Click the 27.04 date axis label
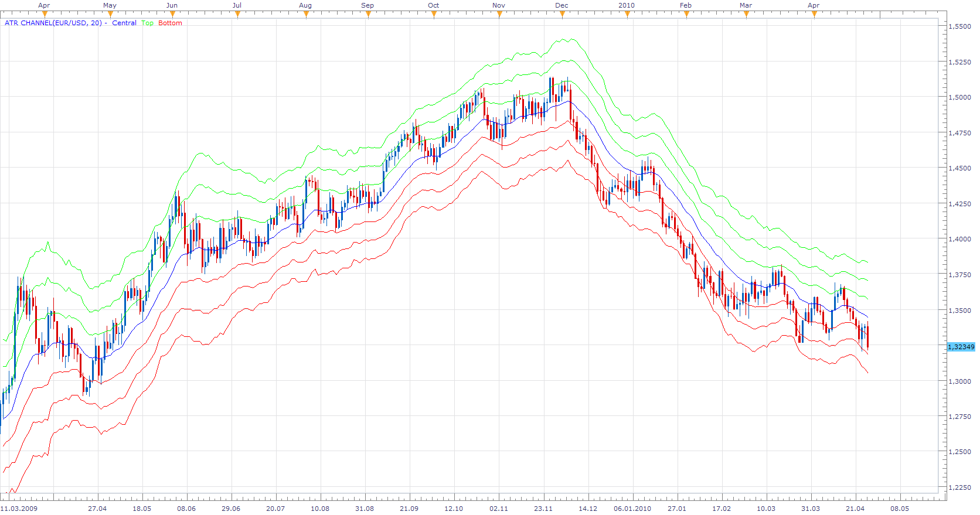Image resolution: width=980 pixels, height=515 pixels. pos(97,508)
